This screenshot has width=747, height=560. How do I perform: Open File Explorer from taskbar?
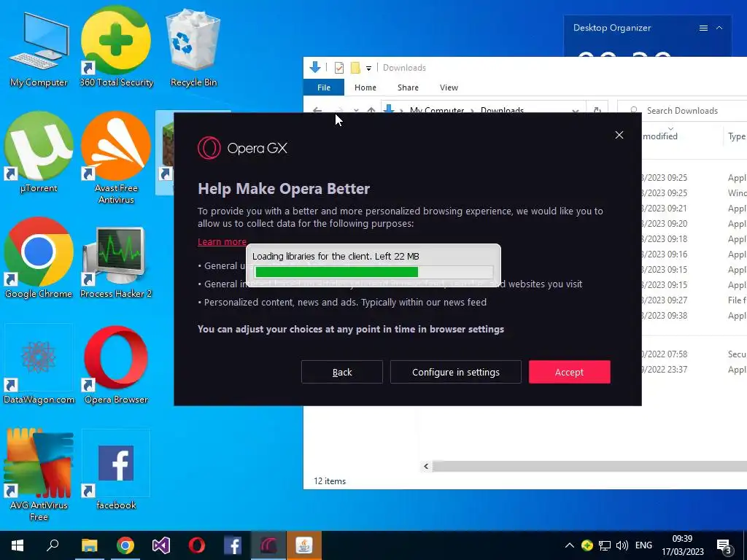[x=89, y=545]
